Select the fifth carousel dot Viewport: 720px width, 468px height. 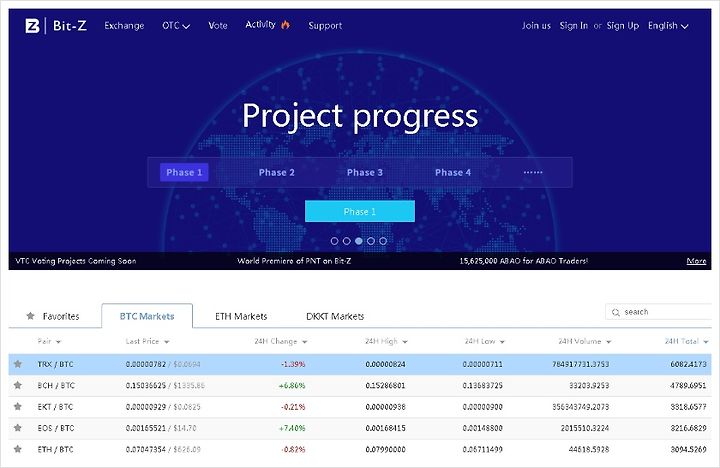(383, 241)
